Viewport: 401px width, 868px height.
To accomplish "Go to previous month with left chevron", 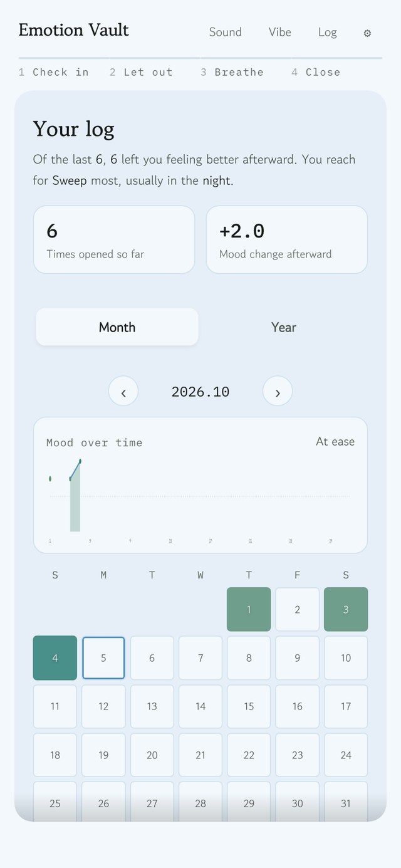I will [123, 392].
